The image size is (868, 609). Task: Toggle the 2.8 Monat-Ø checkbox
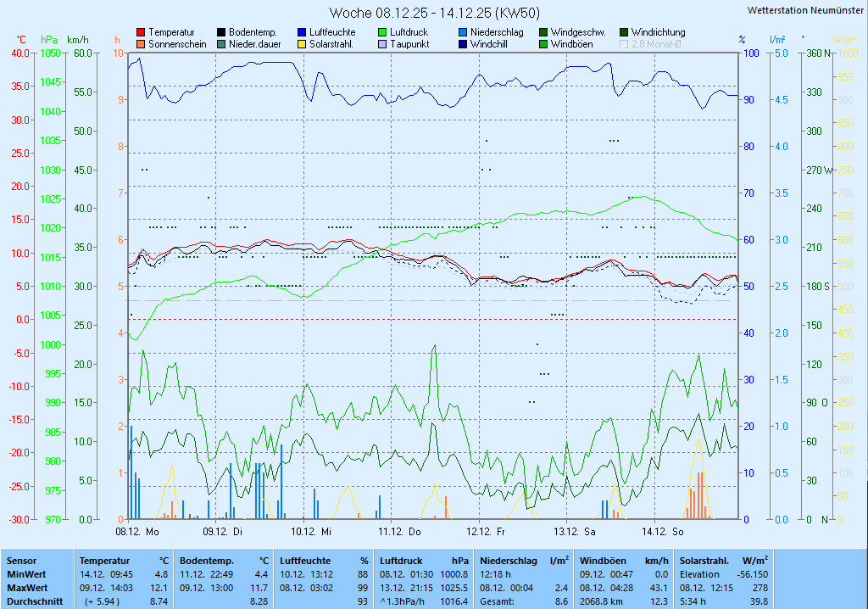click(625, 44)
